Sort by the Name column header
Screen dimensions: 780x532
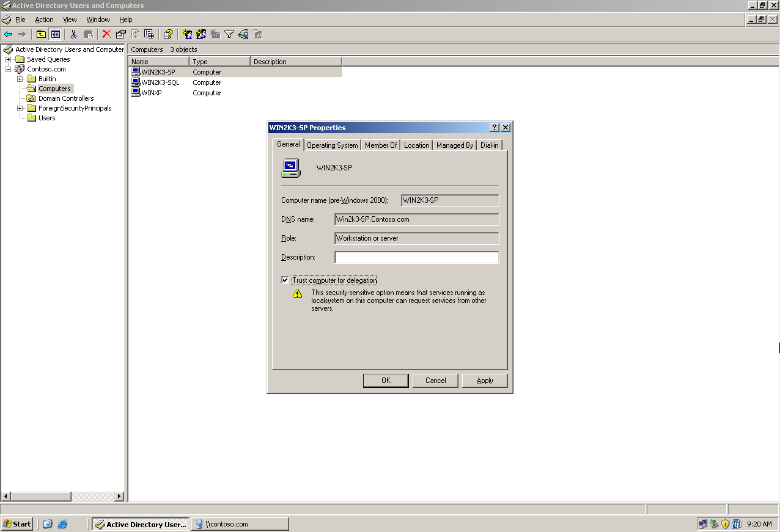click(159, 62)
